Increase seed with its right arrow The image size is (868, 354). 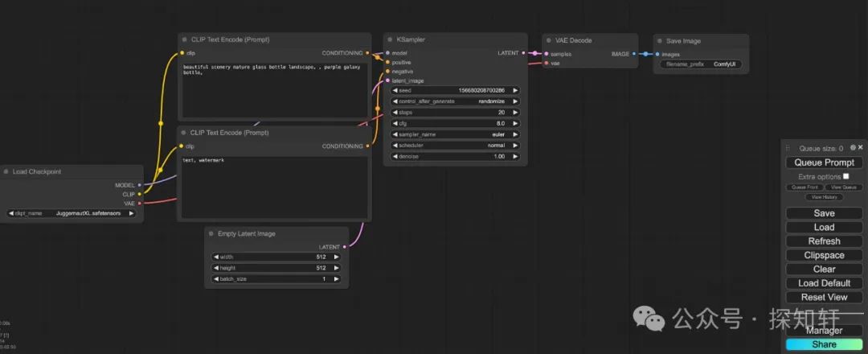coord(515,90)
